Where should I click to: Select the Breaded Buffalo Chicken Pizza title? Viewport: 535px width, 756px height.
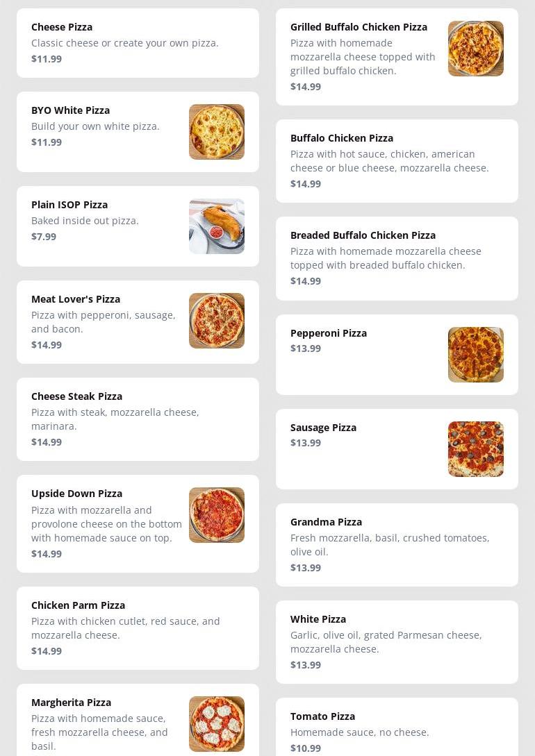pos(363,235)
